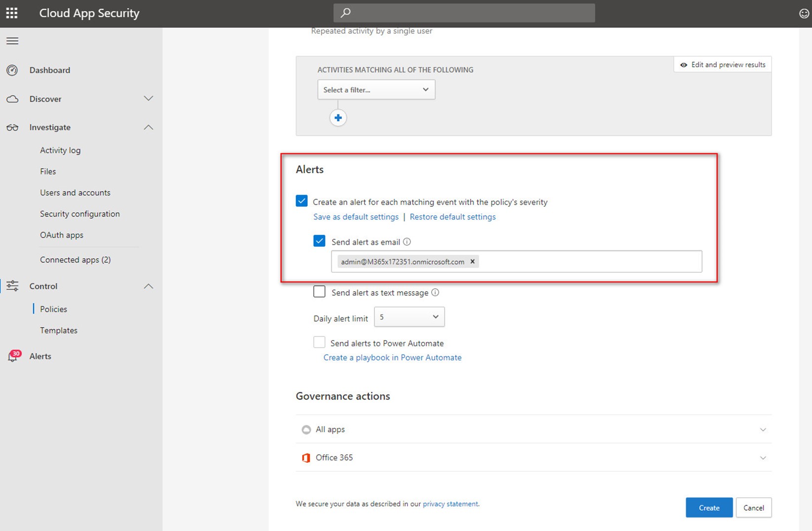Add a filter with the plus button
812x531 pixels.
coord(338,118)
